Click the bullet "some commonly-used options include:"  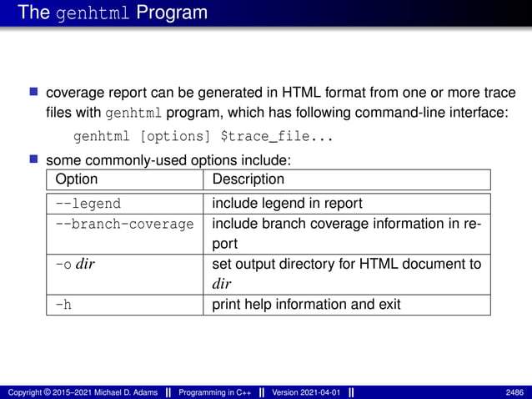coord(168,160)
